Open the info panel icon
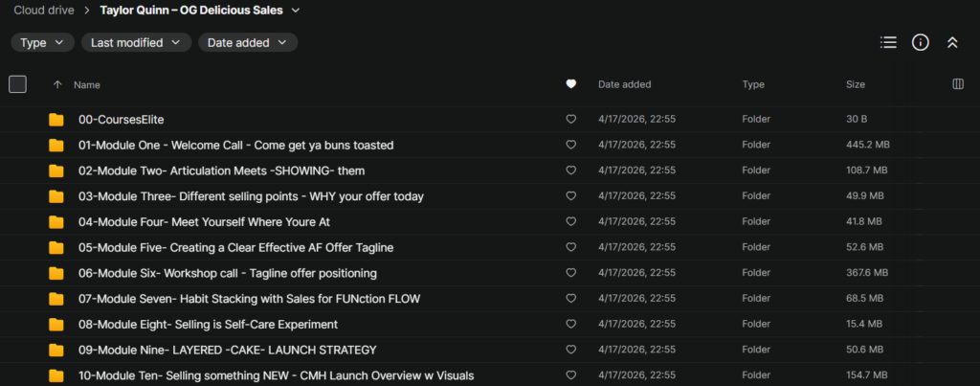The image size is (980, 386). point(920,42)
